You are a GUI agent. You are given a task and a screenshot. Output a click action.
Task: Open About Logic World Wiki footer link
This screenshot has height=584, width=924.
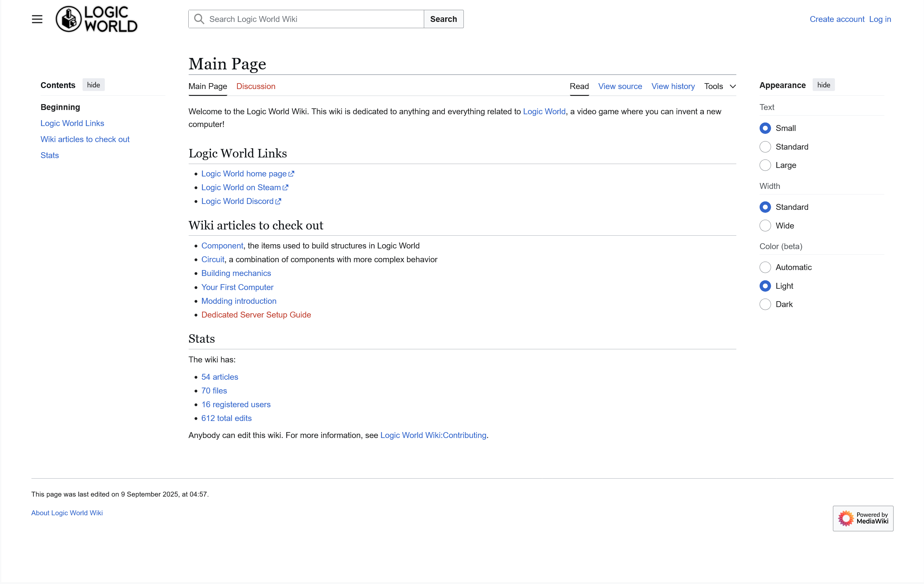click(x=67, y=513)
